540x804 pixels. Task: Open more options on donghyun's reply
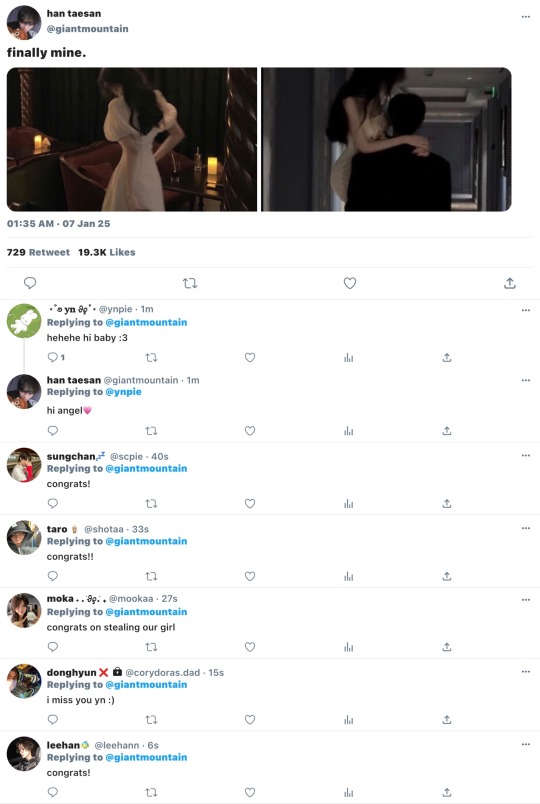click(526, 671)
